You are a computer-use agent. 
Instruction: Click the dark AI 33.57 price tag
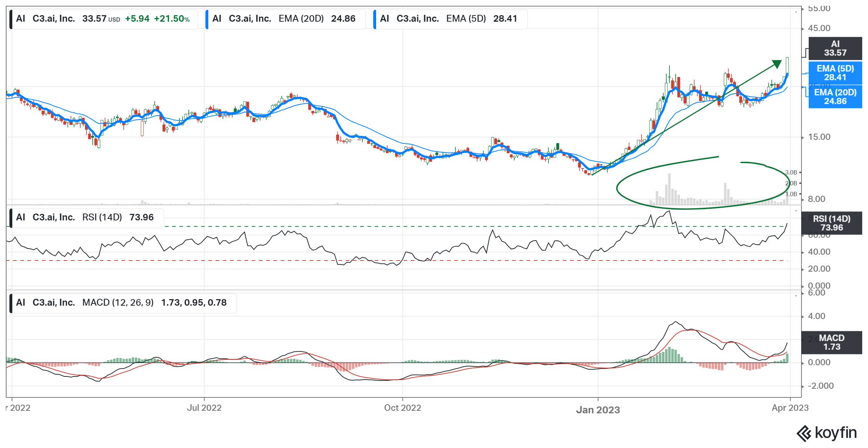[835, 48]
